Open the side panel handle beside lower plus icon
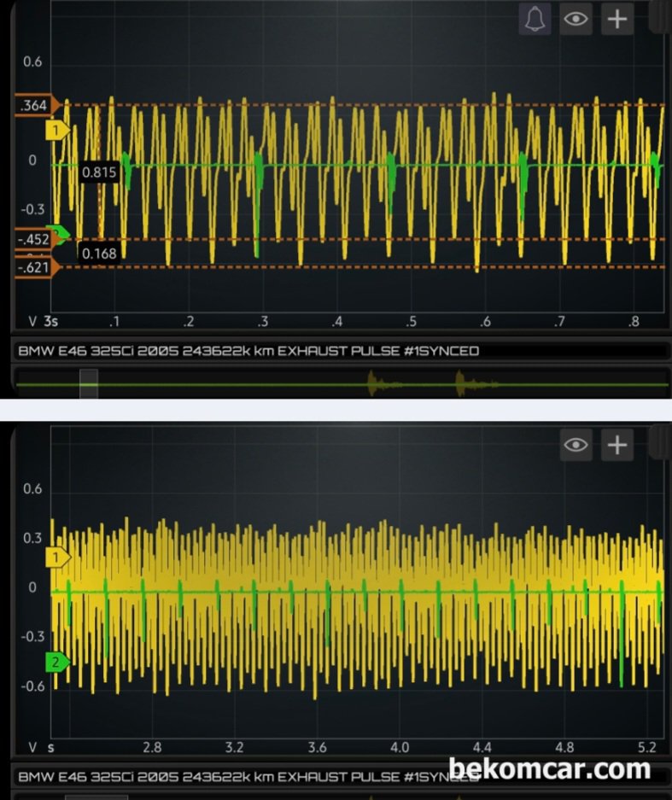The height and width of the screenshot is (800, 672). click(x=660, y=442)
